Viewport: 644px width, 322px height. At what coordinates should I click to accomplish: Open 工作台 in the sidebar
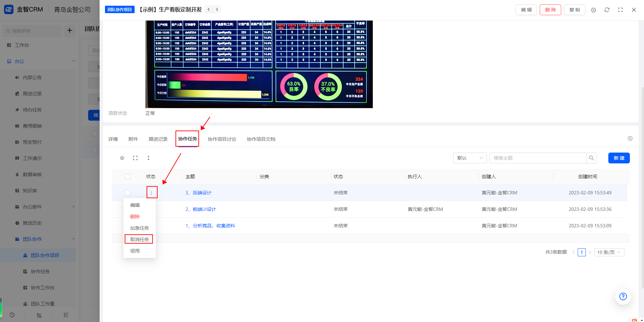tap(22, 45)
